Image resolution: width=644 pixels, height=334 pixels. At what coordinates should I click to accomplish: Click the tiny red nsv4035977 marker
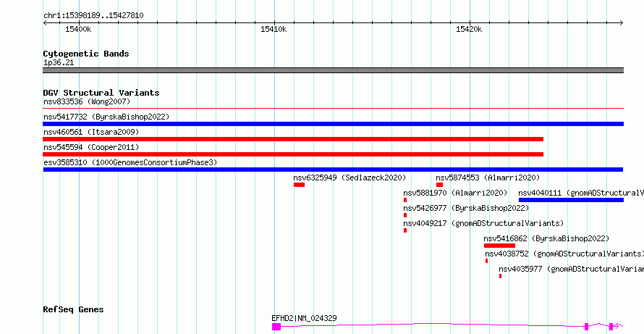coord(500,276)
